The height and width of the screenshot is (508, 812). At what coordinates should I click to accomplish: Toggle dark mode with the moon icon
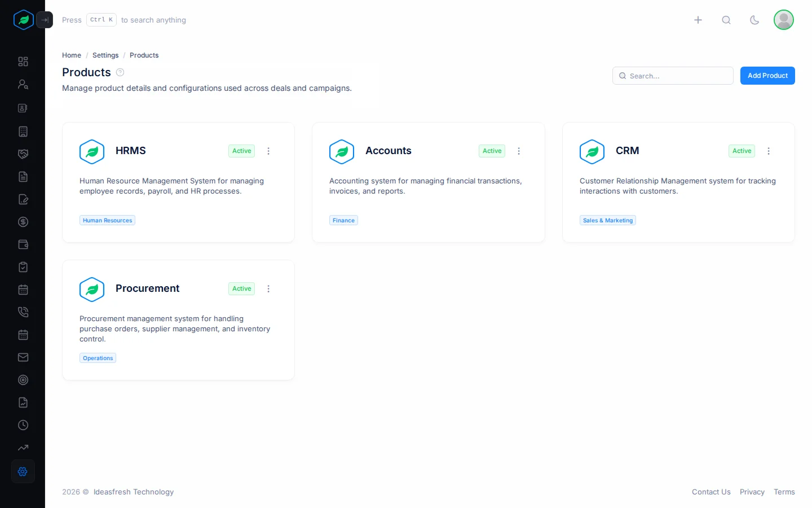(x=754, y=20)
